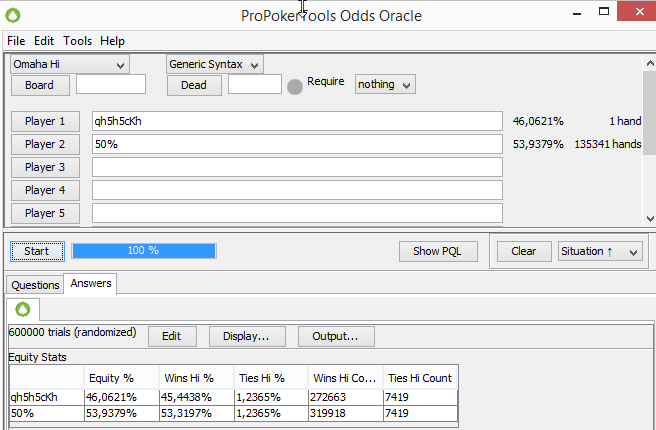The image size is (656, 430).
Task: Click the players panel vertical scrollbar thumb
Action: (650, 113)
